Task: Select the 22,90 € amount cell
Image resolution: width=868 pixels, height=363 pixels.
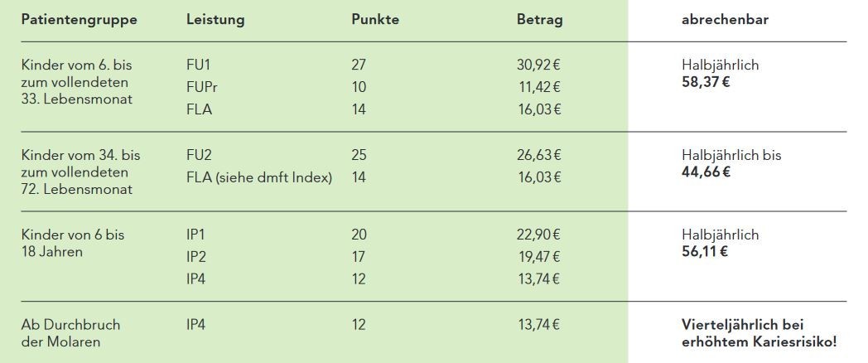Action: (x=538, y=235)
